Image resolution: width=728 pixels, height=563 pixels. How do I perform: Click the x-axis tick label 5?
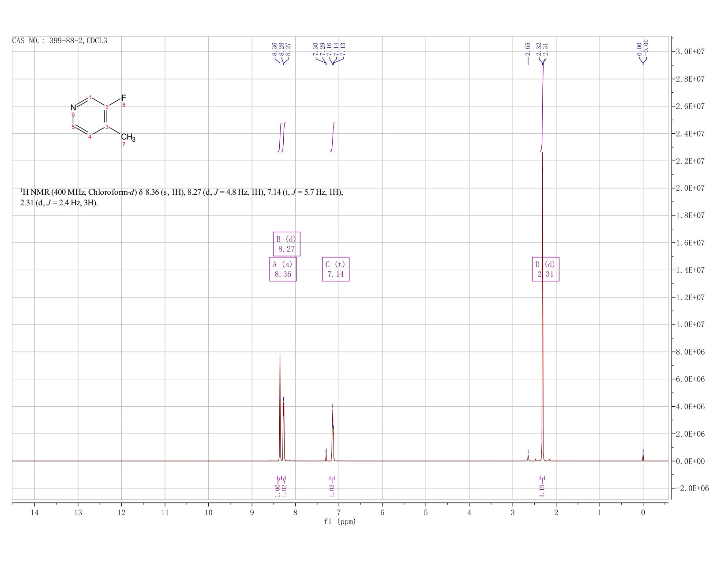[x=426, y=512]
